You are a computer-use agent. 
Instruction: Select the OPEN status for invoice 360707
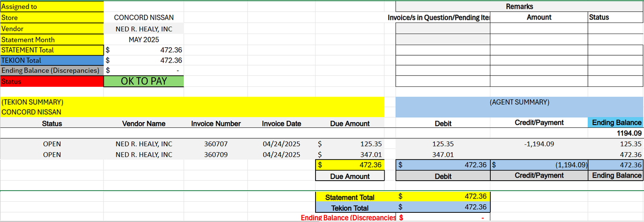pos(52,144)
